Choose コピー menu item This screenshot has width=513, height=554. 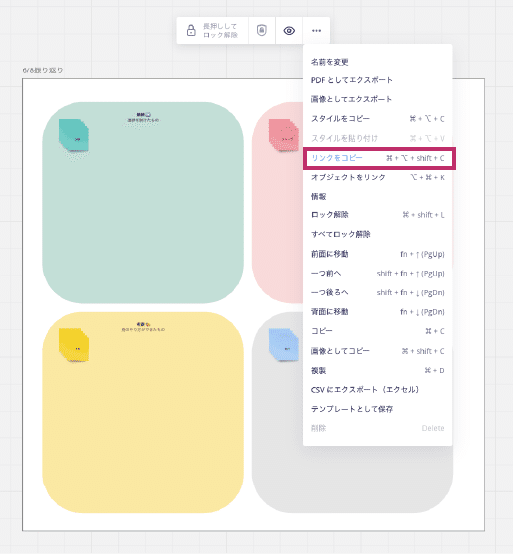(x=377, y=331)
